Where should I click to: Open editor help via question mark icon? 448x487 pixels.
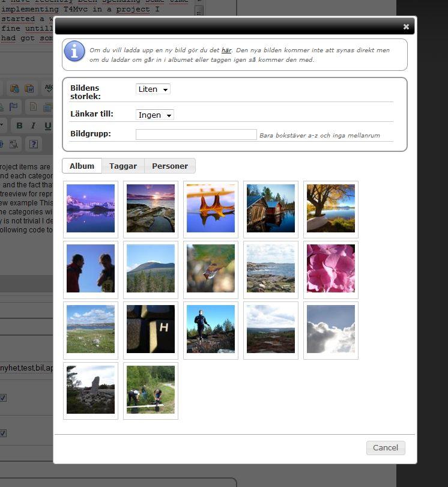click(34, 144)
